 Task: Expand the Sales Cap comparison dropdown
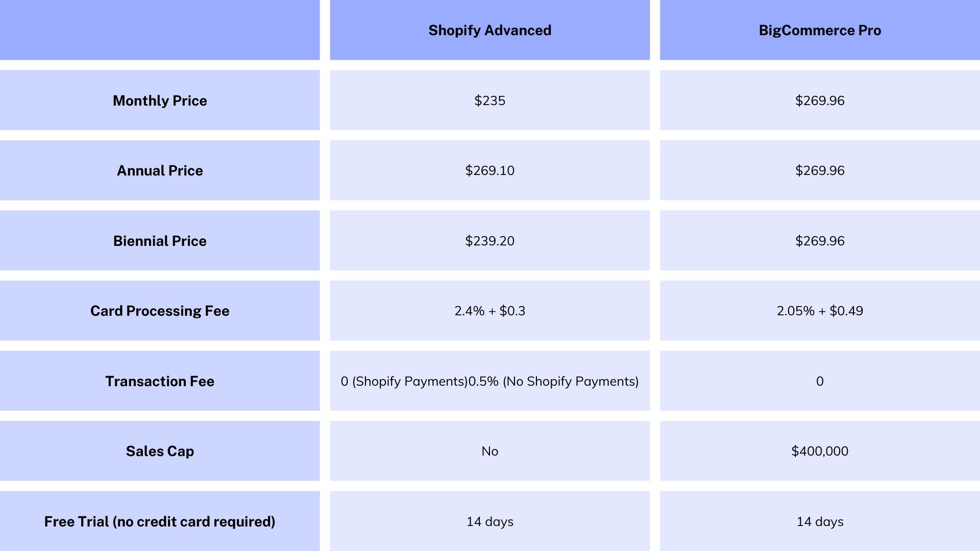coord(160,451)
